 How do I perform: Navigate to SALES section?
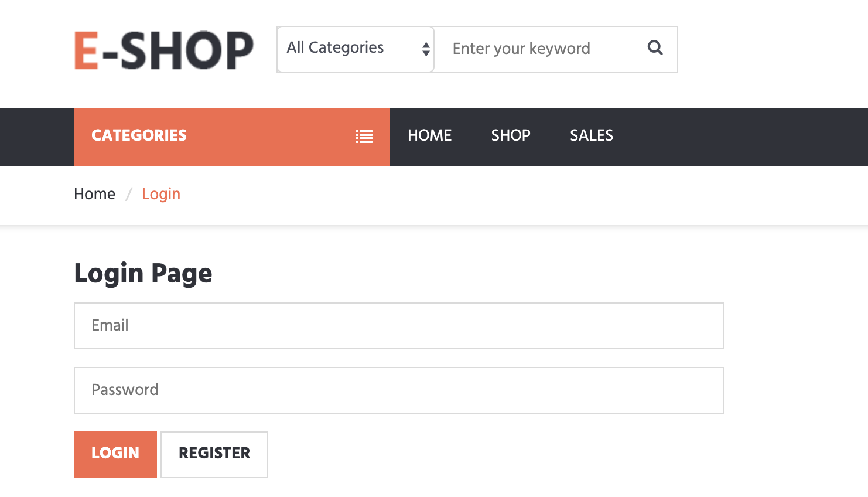point(591,135)
